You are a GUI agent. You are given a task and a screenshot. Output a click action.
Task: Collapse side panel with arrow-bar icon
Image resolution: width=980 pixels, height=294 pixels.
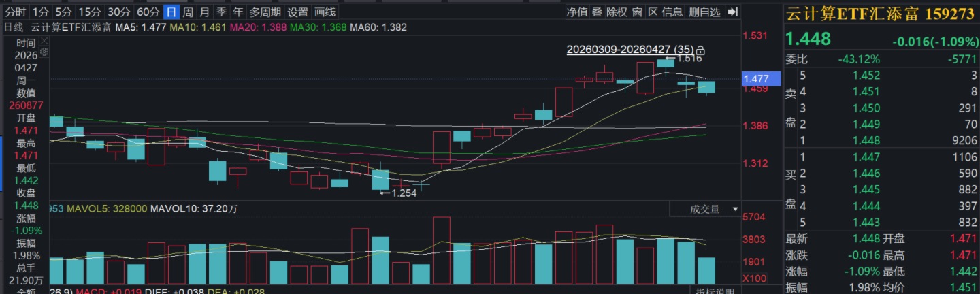[732, 12]
